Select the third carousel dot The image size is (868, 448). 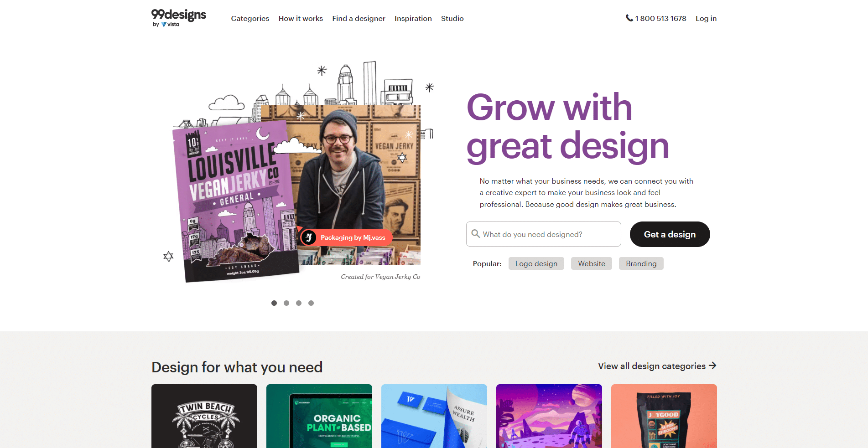(299, 303)
